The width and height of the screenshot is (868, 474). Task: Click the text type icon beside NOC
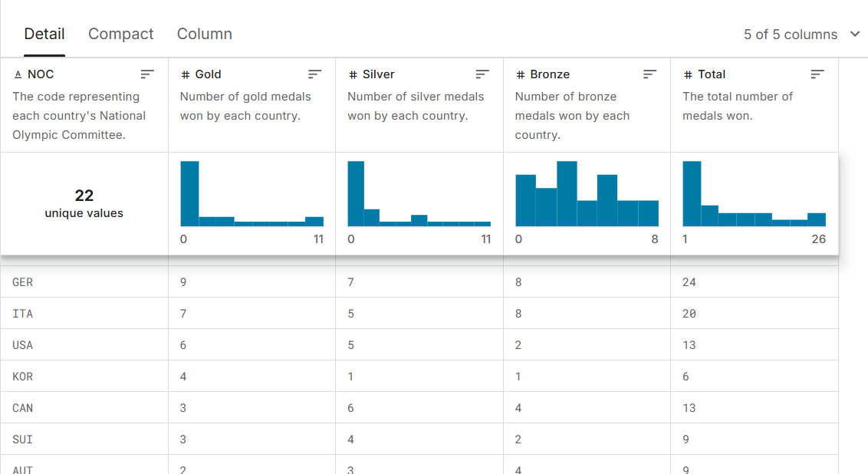[18, 74]
